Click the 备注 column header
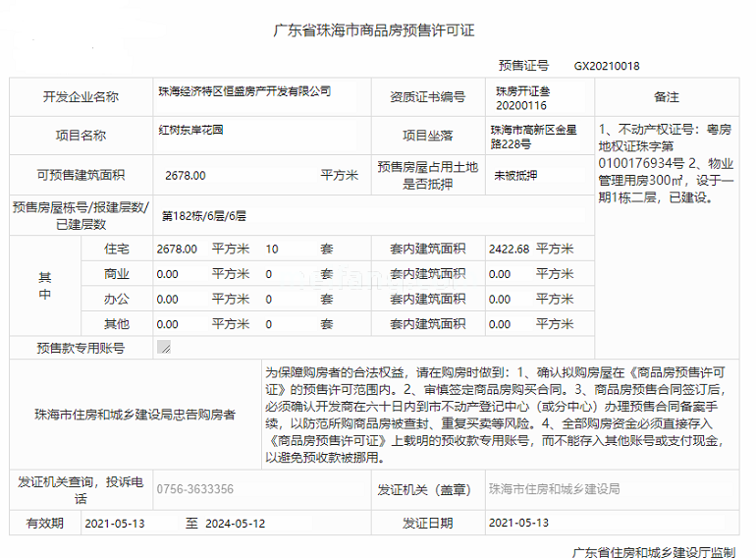756x558 pixels. tap(667, 97)
